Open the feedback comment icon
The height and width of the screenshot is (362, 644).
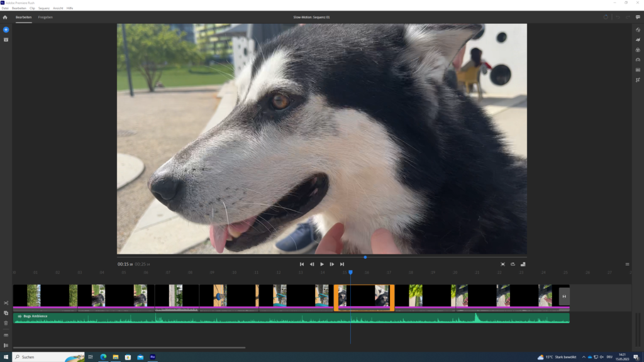[638, 17]
